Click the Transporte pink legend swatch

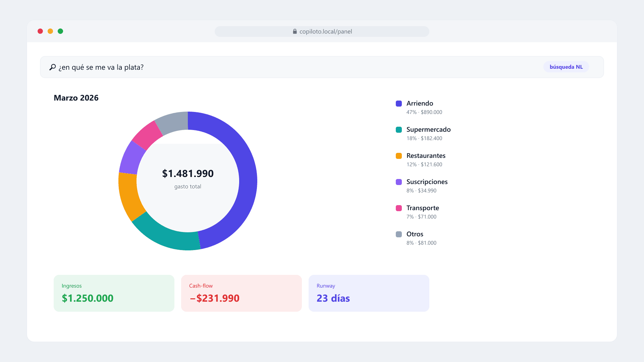pos(399,208)
